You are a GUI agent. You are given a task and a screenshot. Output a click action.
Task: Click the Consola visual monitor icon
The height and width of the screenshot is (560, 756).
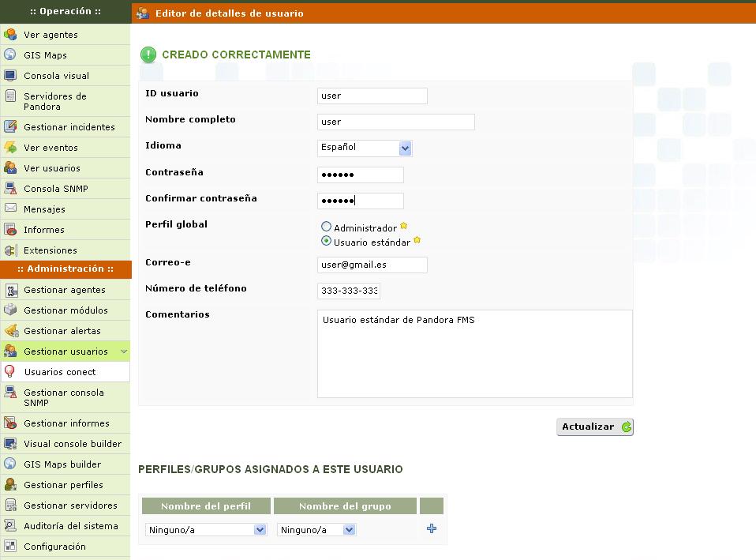coord(10,76)
